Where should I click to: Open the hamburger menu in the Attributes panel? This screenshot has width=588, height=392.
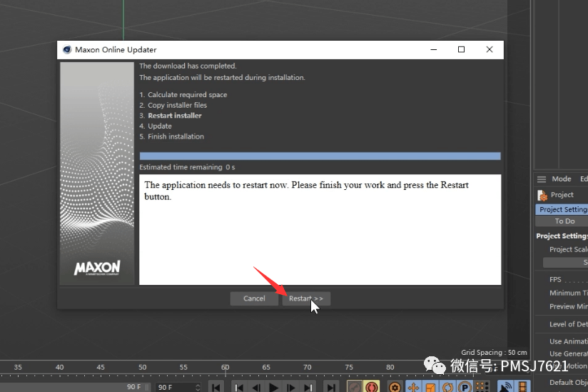click(x=542, y=179)
